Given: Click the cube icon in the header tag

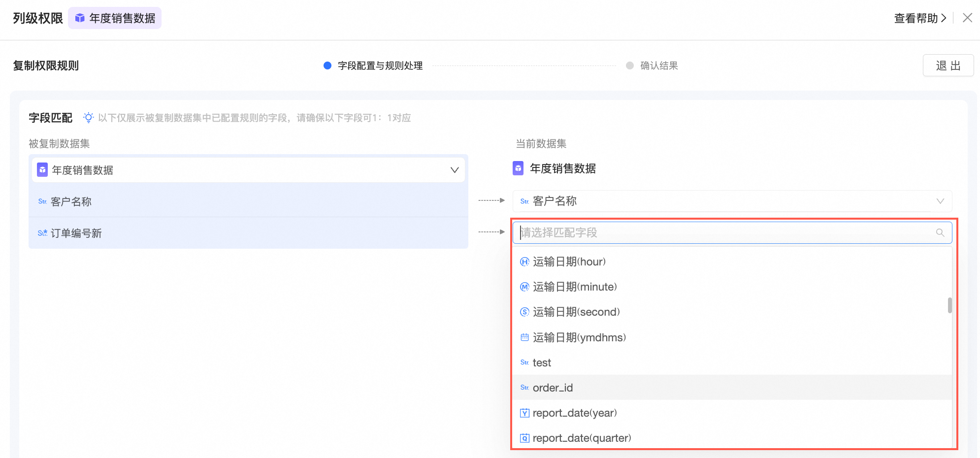Looking at the screenshot, I should [80, 18].
